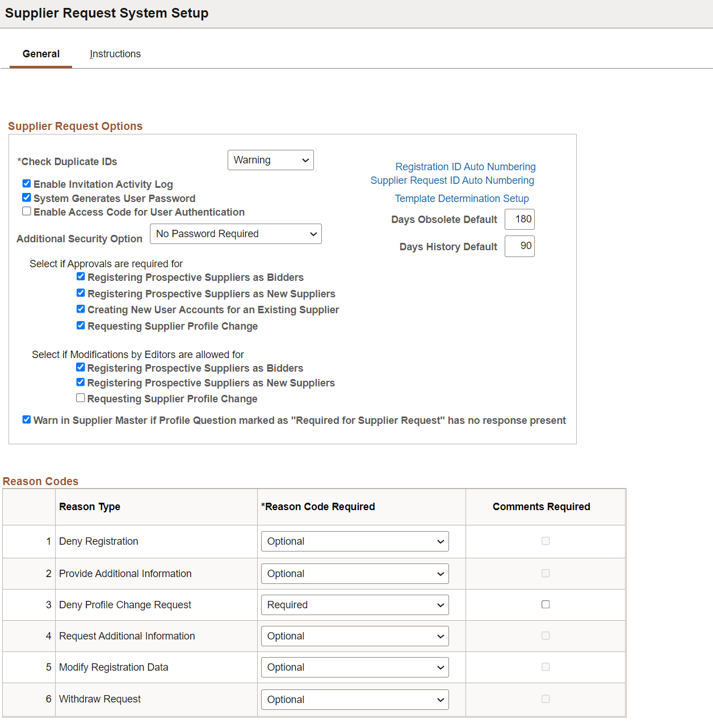Toggle System Generates User Password checkbox
Image resolution: width=713 pixels, height=728 pixels.
click(x=27, y=197)
